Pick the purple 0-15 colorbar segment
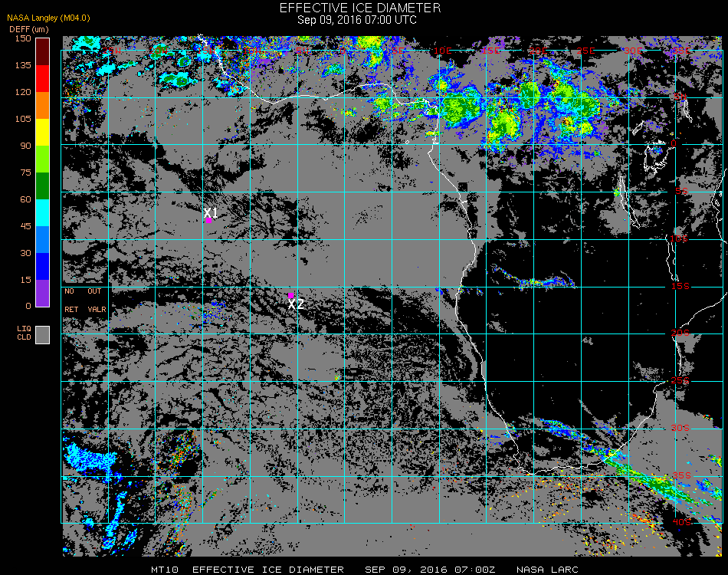 tap(43, 293)
